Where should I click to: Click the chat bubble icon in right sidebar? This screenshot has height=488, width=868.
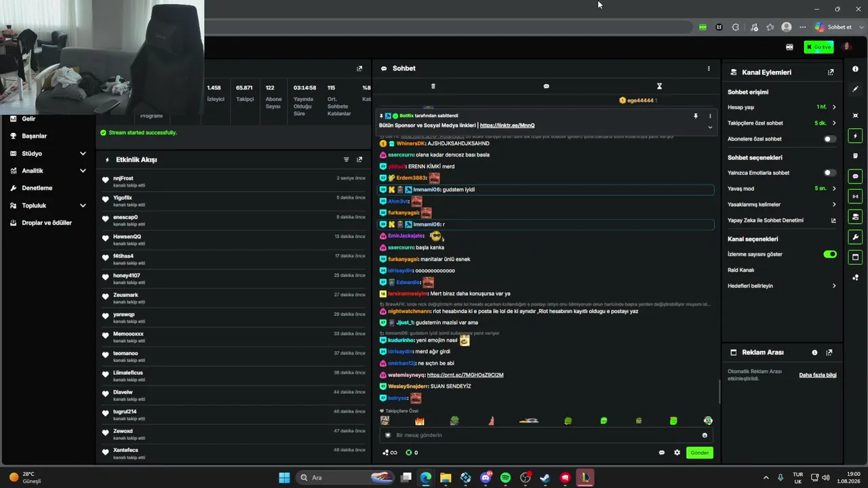(855, 176)
